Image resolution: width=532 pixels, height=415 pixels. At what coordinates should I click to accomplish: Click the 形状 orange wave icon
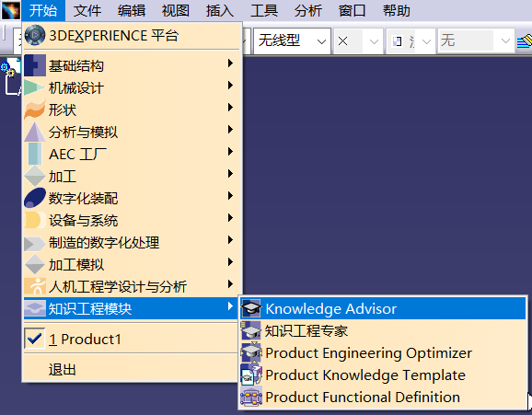(x=35, y=110)
